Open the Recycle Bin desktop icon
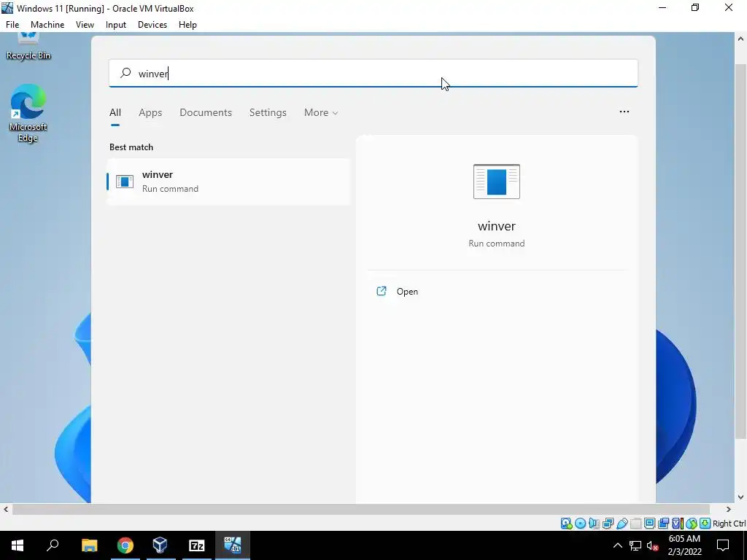The image size is (747, 560). pos(28,47)
